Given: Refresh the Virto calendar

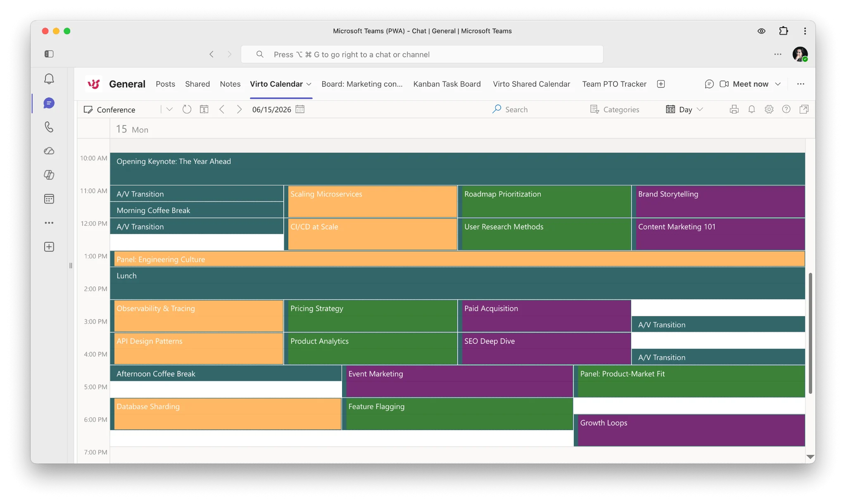Looking at the screenshot, I should click(187, 109).
